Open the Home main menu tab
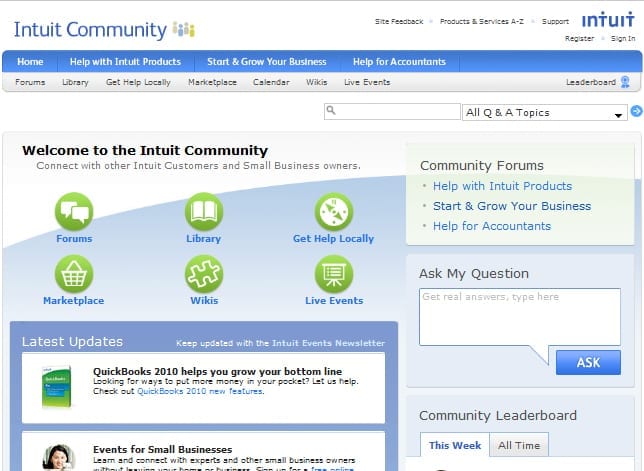 (x=30, y=62)
